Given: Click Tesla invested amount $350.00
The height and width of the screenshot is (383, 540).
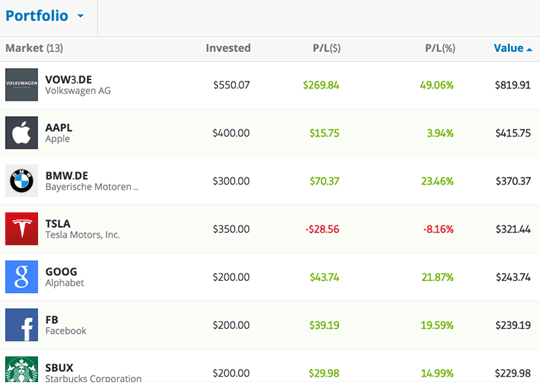Looking at the screenshot, I should pos(231,229).
